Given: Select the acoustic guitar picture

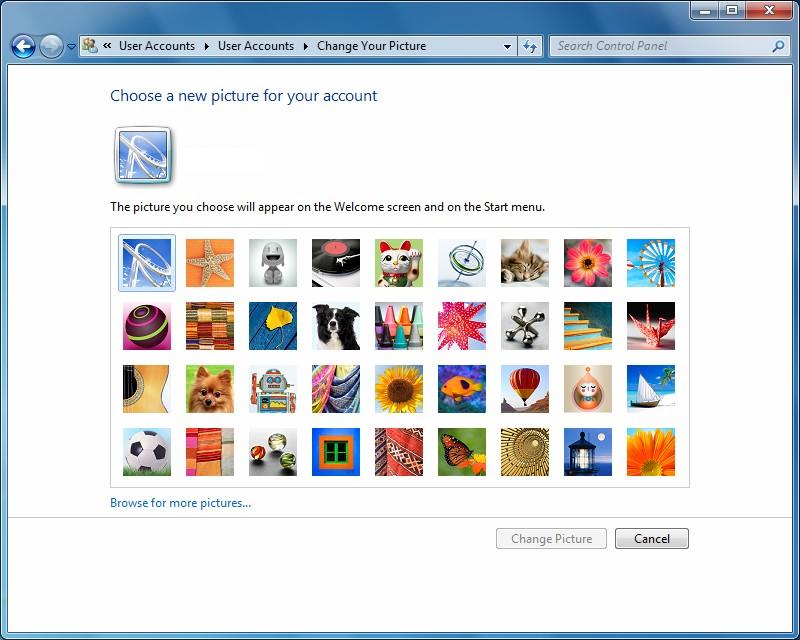Looking at the screenshot, I should [147, 389].
